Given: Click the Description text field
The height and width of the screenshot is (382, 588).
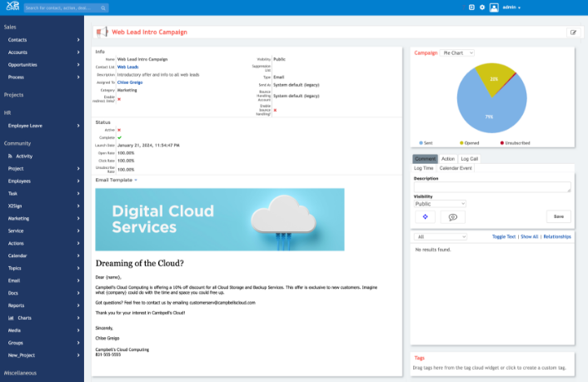Looking at the screenshot, I should click(491, 187).
